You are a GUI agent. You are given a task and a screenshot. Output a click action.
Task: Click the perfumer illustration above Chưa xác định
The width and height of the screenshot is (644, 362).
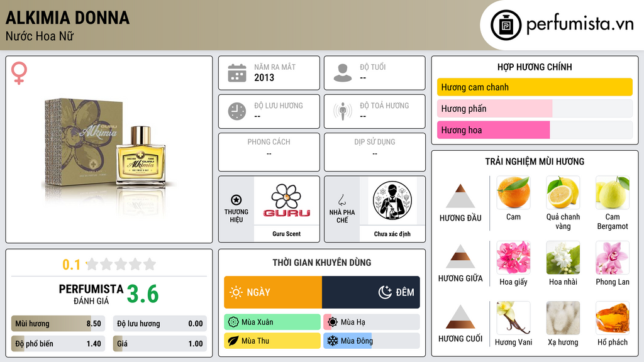pos(392,201)
